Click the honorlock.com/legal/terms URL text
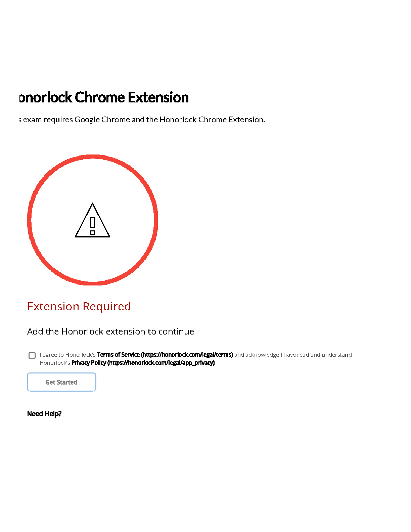Screen dimensions: 411x532 click(x=187, y=355)
